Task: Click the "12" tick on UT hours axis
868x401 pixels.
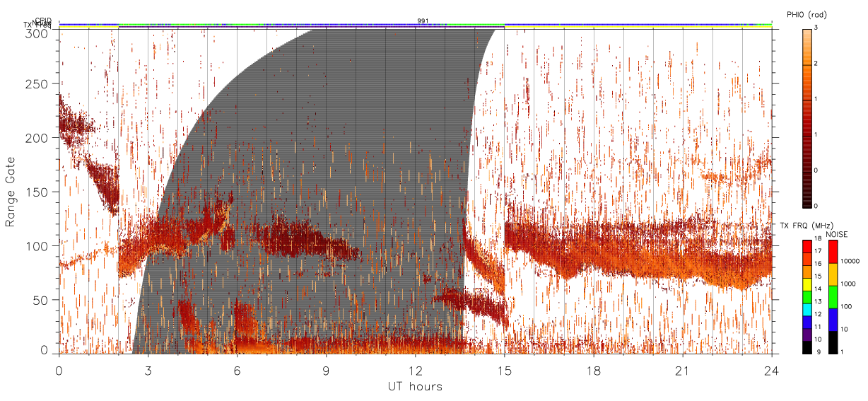Action: point(416,370)
